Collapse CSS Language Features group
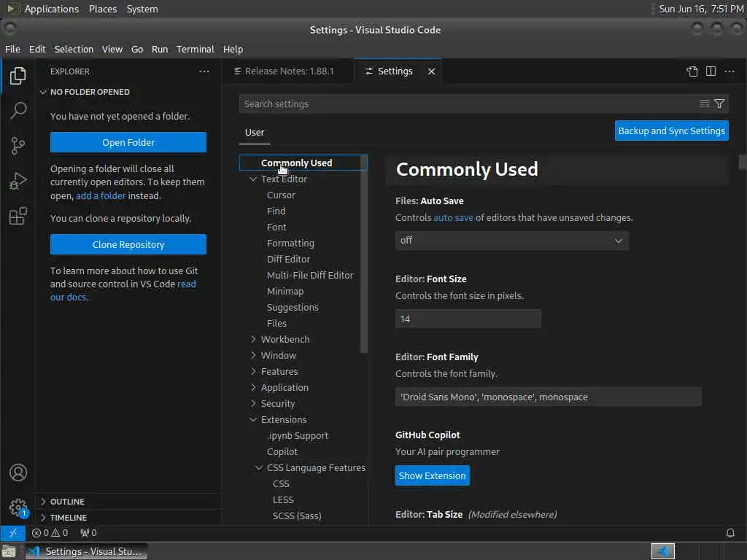This screenshot has width=747, height=560. (x=259, y=467)
